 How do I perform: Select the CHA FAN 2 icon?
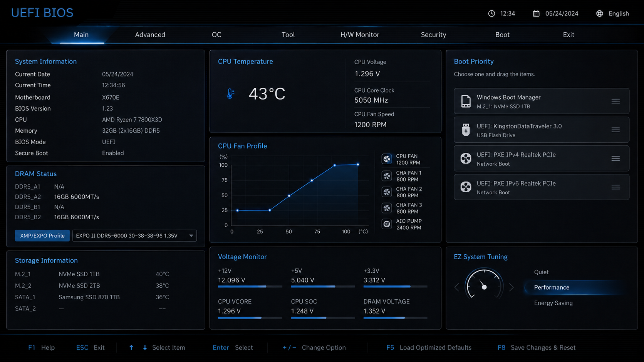click(x=387, y=192)
